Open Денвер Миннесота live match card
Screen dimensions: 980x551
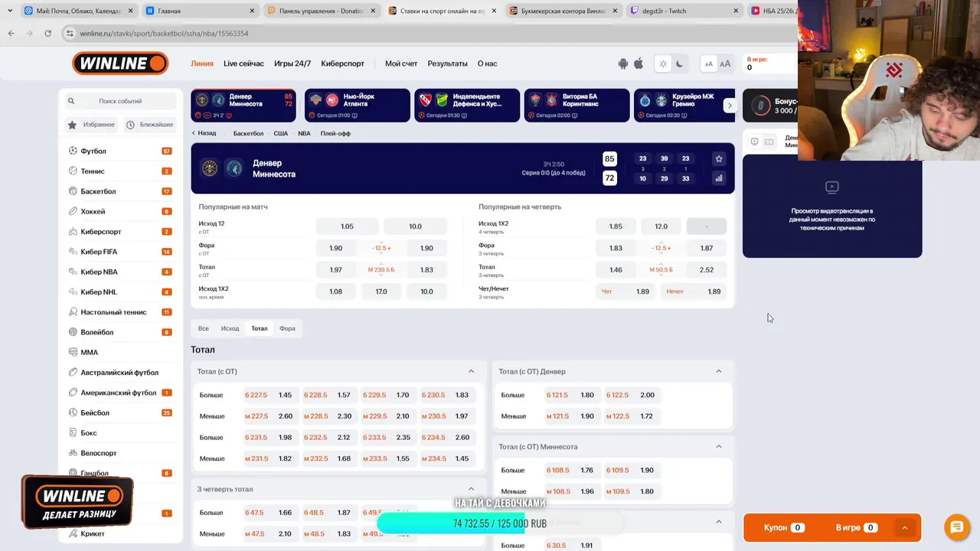point(243,106)
